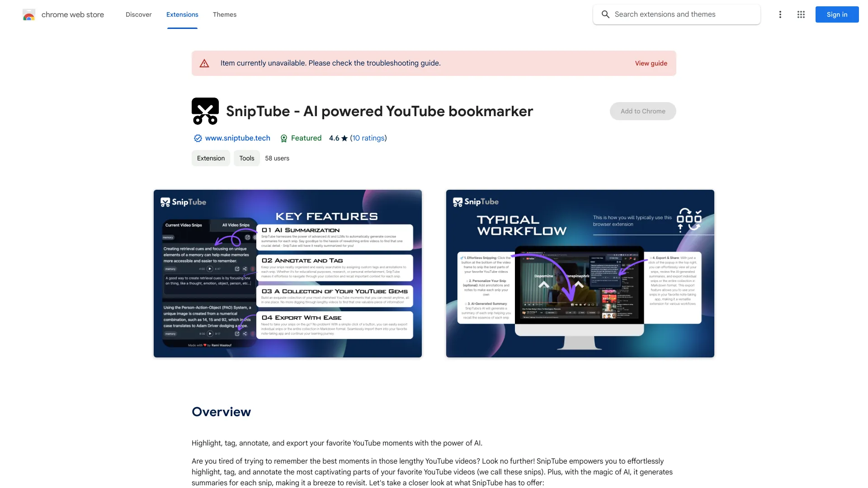The width and height of the screenshot is (868, 488).
Task: Toggle the 58 users count display
Action: pyautogui.click(x=277, y=158)
